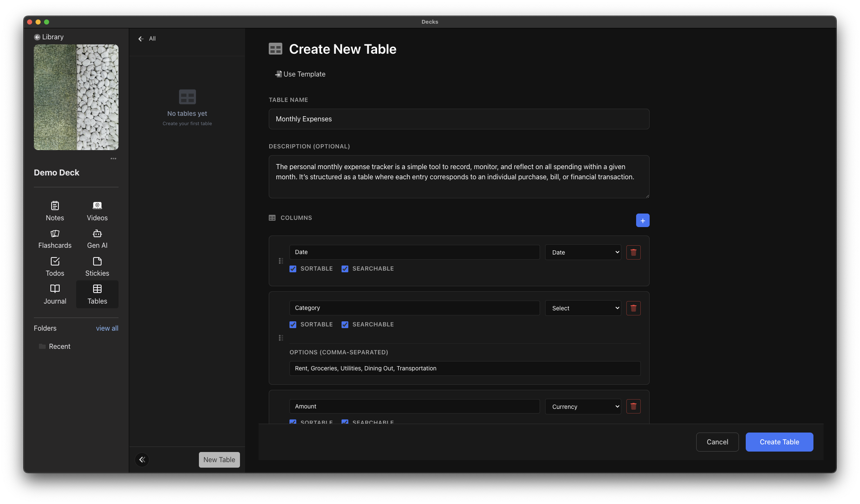Uncheck Sortable for the Date column
The width and height of the screenshot is (860, 504).
tap(293, 269)
